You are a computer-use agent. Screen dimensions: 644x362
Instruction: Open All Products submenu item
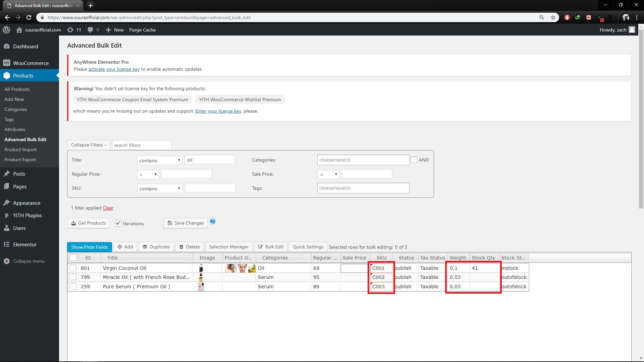(x=17, y=89)
